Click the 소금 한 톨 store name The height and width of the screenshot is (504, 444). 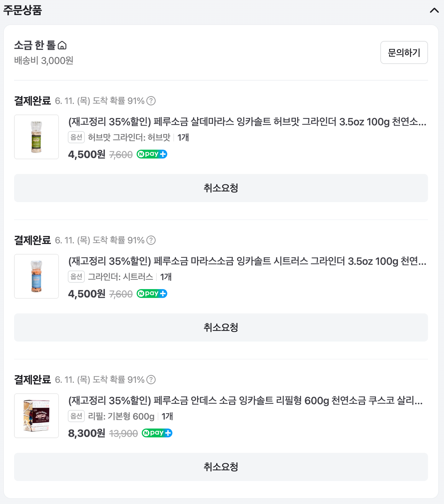pyautogui.click(x=35, y=45)
